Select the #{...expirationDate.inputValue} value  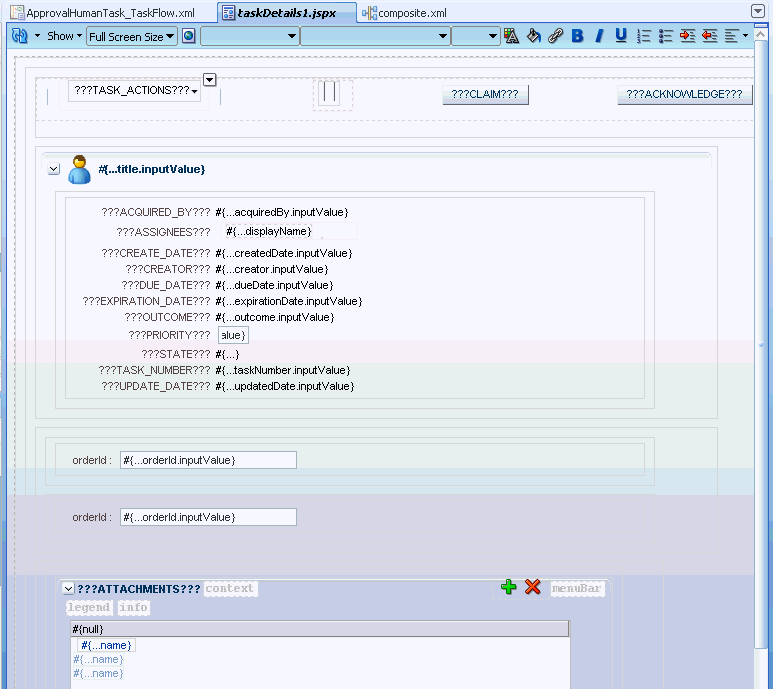(x=289, y=301)
